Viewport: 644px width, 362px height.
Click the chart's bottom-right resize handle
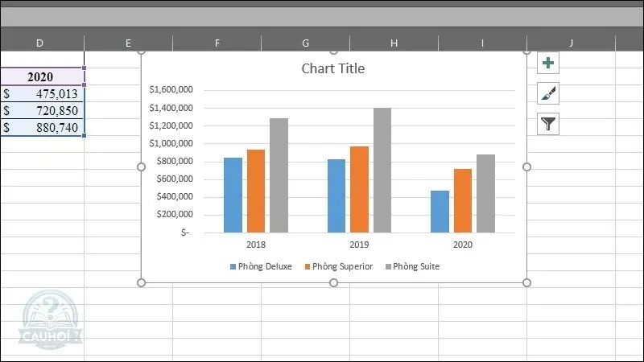pyautogui.click(x=527, y=283)
